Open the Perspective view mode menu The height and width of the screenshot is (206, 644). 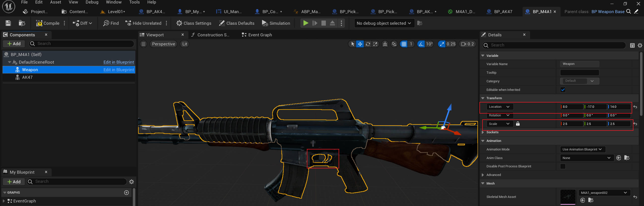coord(164,44)
